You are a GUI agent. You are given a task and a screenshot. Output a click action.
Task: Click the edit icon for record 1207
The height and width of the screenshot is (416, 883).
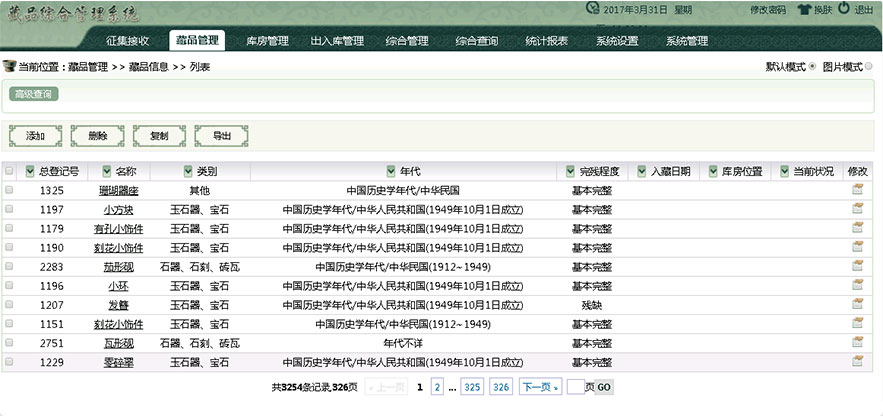(857, 305)
